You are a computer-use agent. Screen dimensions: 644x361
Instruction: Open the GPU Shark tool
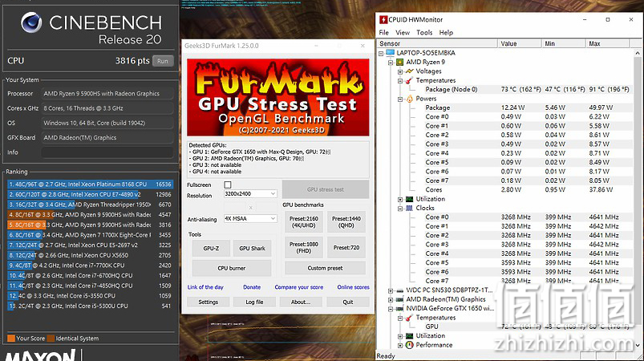252,248
